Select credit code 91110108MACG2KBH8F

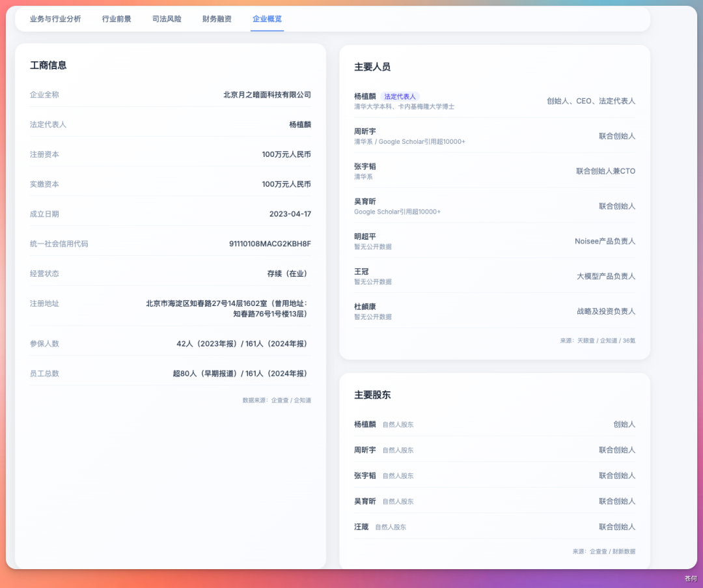(270, 244)
